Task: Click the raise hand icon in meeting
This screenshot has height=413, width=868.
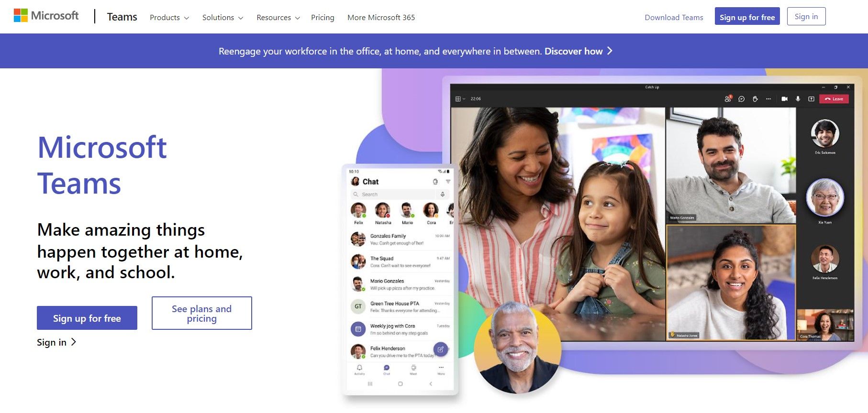Action: (x=755, y=99)
